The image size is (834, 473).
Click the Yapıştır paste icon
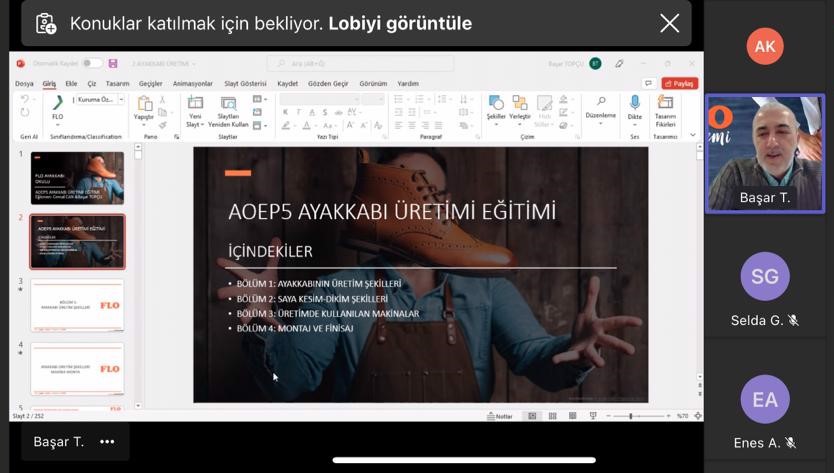tap(145, 108)
